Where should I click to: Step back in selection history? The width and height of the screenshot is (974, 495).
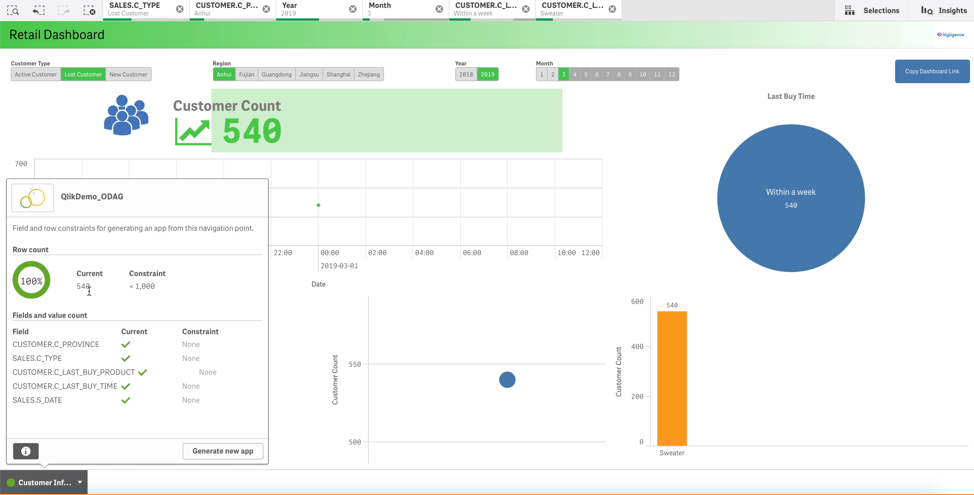click(39, 10)
